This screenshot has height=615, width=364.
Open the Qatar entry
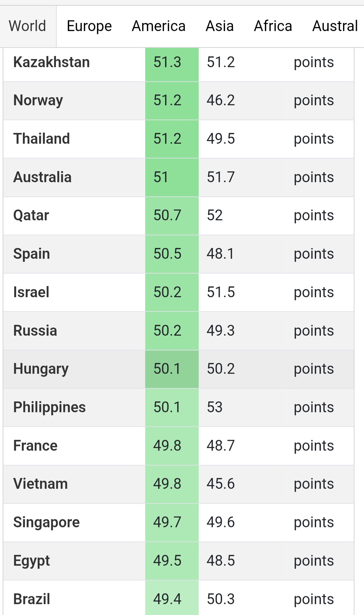pyautogui.click(x=31, y=216)
